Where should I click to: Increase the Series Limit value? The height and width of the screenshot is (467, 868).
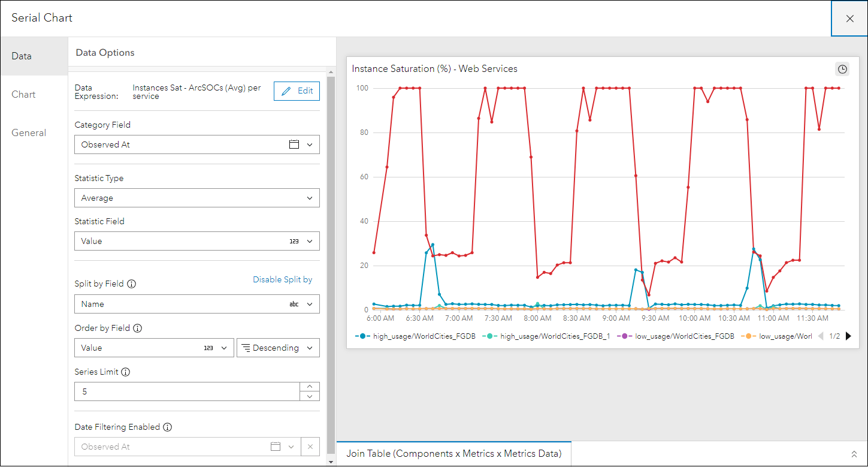click(x=309, y=387)
